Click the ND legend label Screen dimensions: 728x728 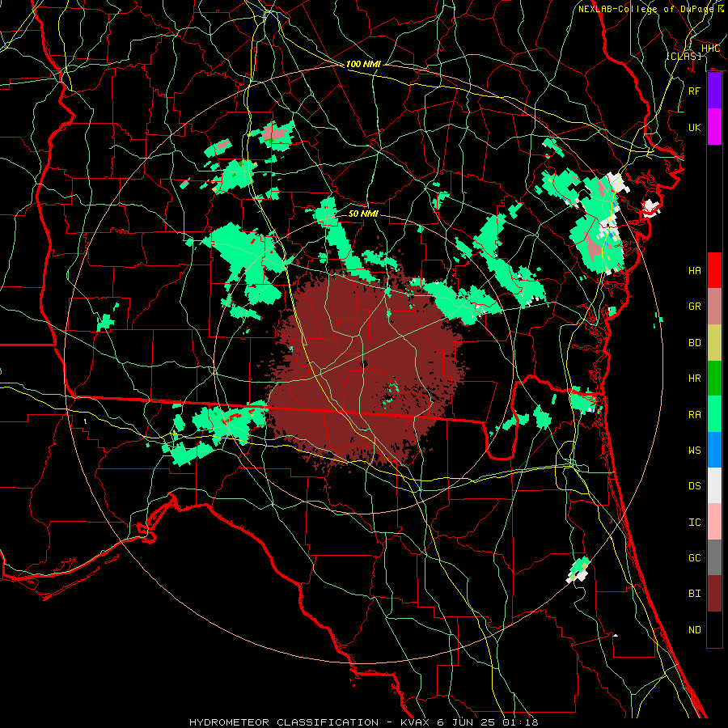(x=694, y=629)
